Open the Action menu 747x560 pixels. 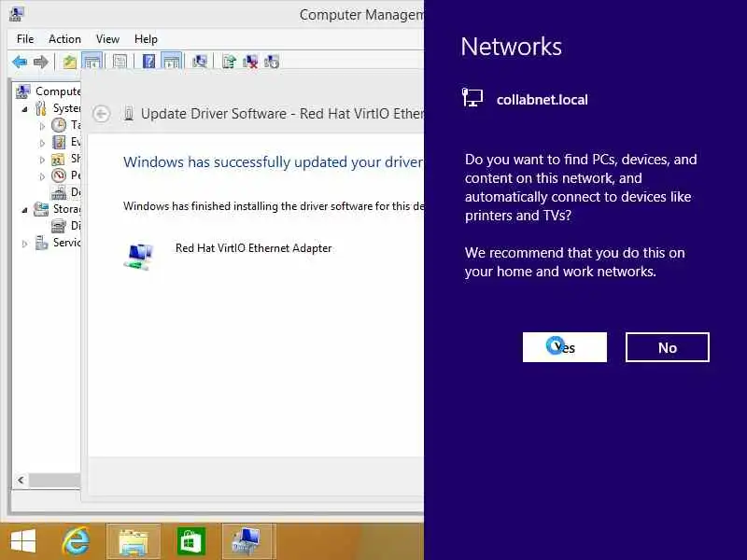64,39
